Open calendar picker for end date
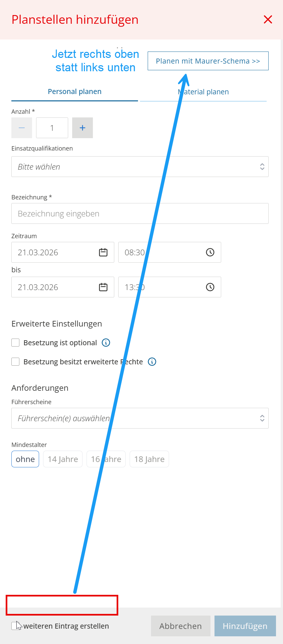The width and height of the screenshot is (283, 644). point(103,287)
